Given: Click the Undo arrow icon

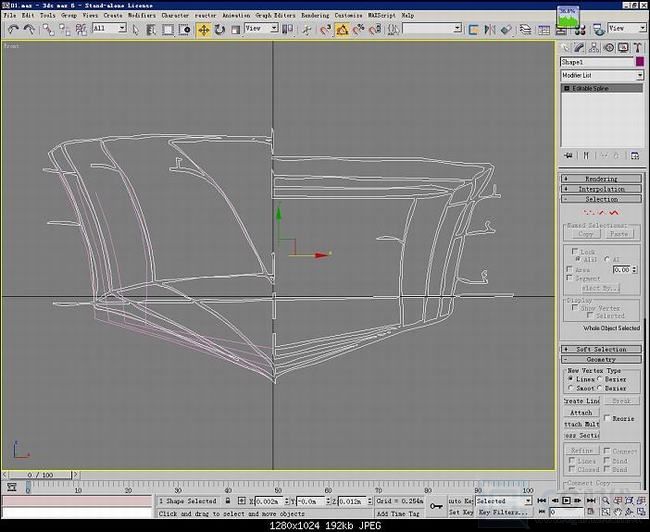Looking at the screenshot, I should coord(13,29).
